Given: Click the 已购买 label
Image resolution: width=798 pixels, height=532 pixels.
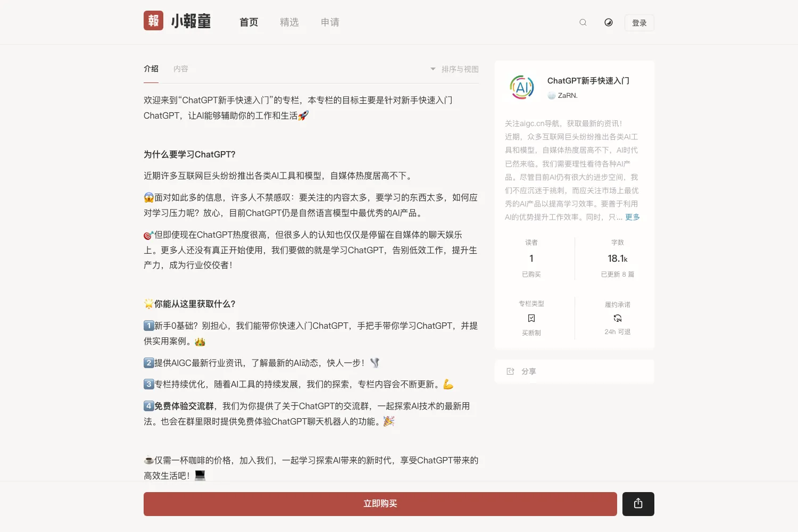Looking at the screenshot, I should tap(531, 275).
